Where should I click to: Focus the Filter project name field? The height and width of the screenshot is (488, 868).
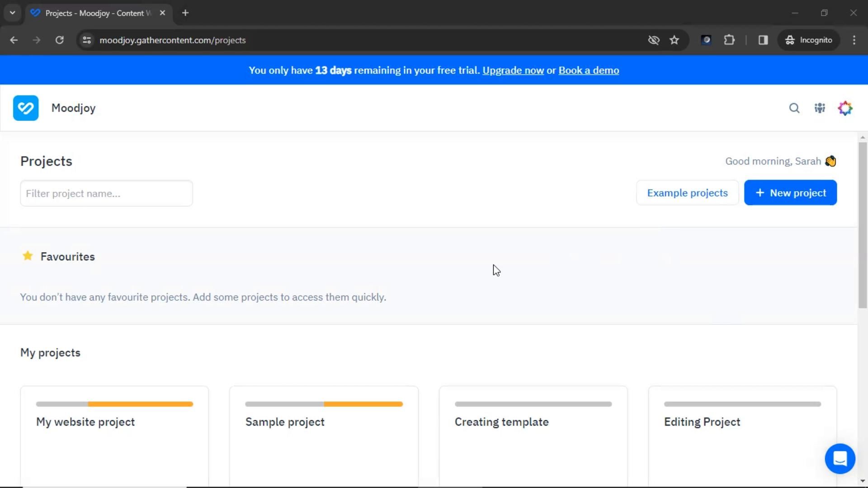pos(107,193)
